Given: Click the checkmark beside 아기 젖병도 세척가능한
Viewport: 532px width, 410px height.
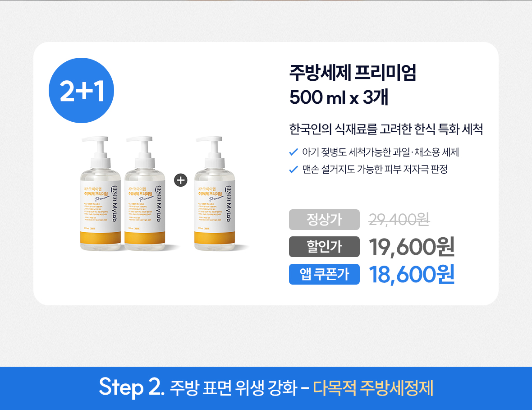Looking at the screenshot, I should coord(294,152).
